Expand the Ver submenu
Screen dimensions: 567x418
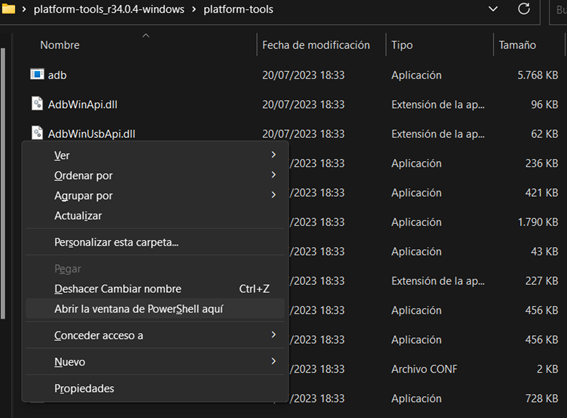click(x=155, y=155)
